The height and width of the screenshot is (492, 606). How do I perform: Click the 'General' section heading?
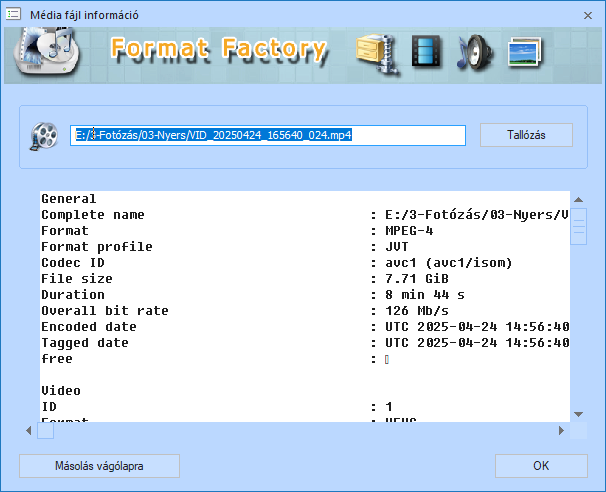(69, 199)
